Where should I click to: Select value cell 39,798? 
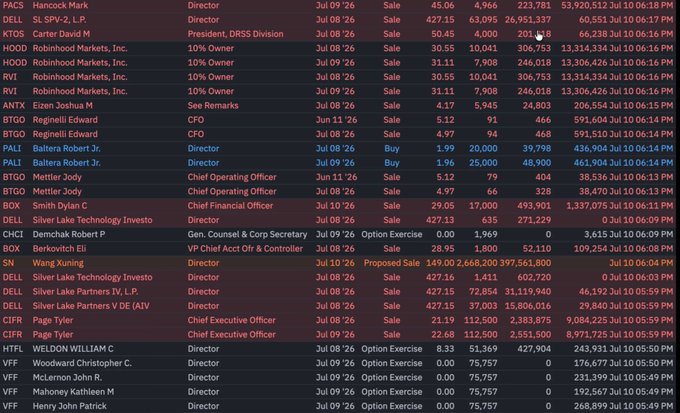[537, 148]
